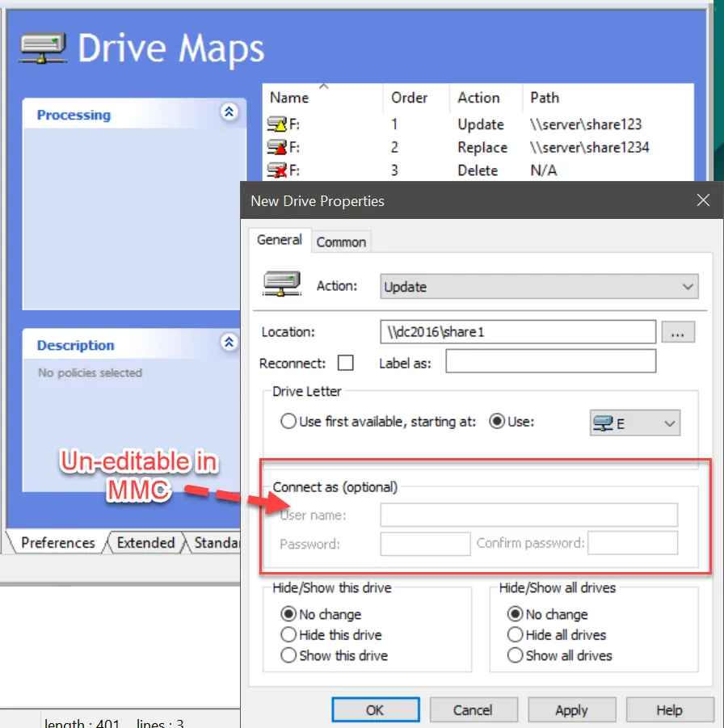Sort list by Name column header
Image resolution: width=724 pixels, height=728 pixels.
289,98
